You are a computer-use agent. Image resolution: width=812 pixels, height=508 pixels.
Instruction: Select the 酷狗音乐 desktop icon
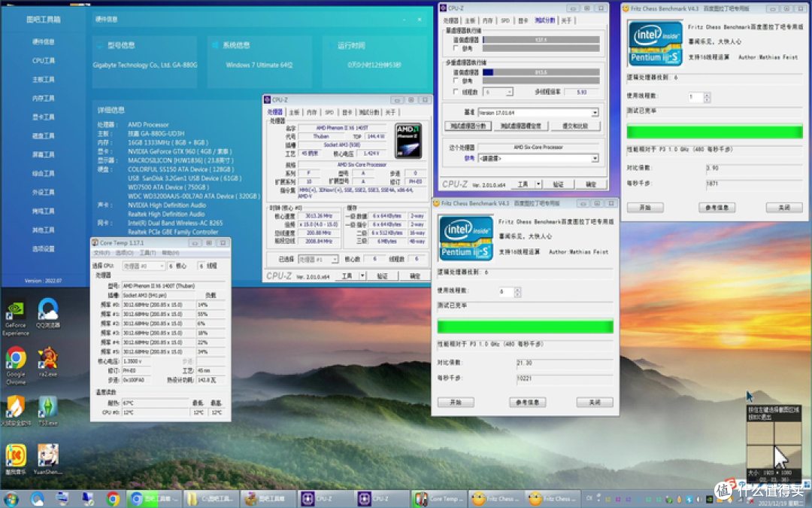pyautogui.click(x=16, y=459)
